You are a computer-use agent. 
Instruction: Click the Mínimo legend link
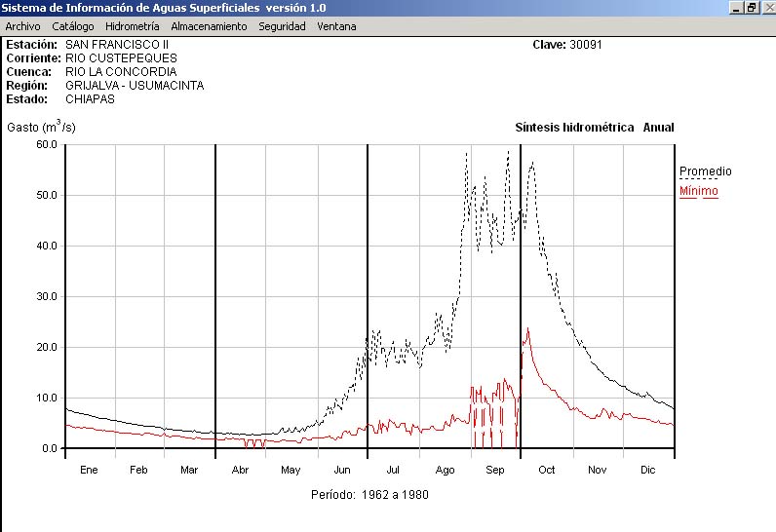click(698, 191)
